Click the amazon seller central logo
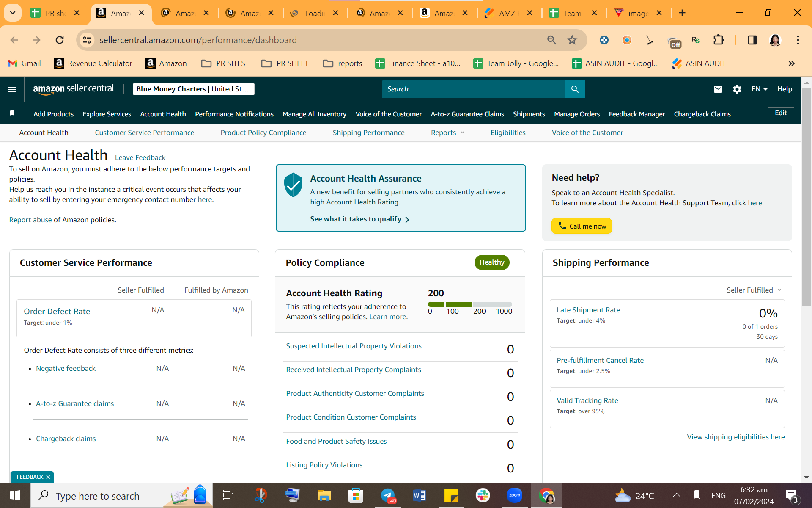 pyautogui.click(x=74, y=89)
